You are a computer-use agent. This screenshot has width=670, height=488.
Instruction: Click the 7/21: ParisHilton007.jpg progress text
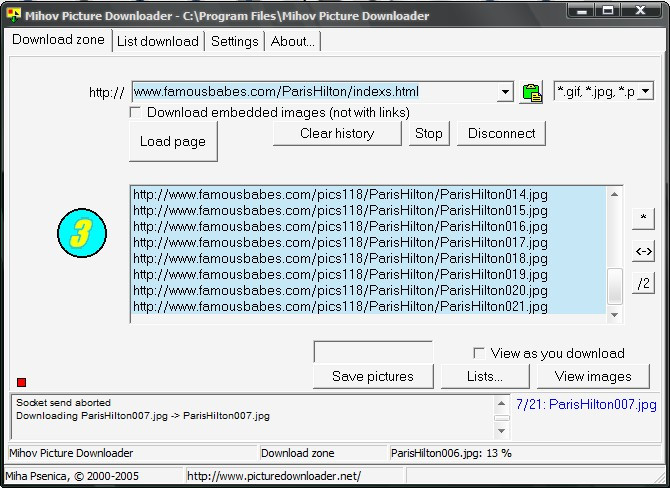click(586, 404)
